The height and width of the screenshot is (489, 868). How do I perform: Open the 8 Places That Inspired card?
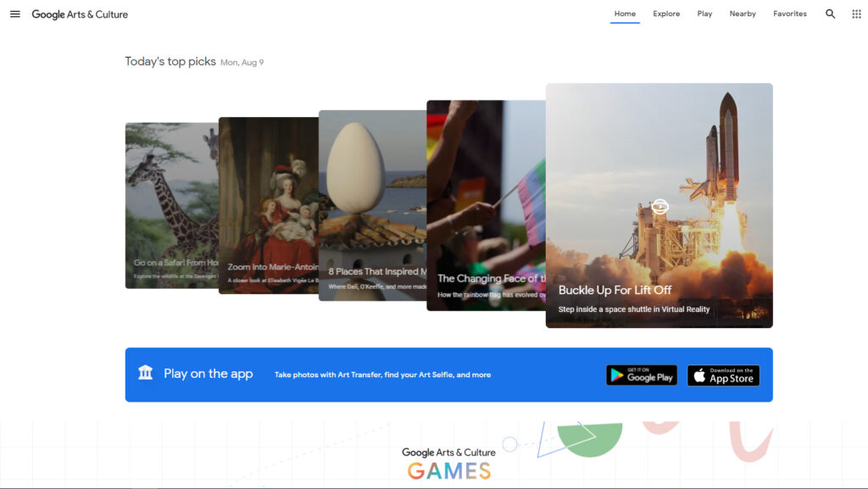coord(373,205)
